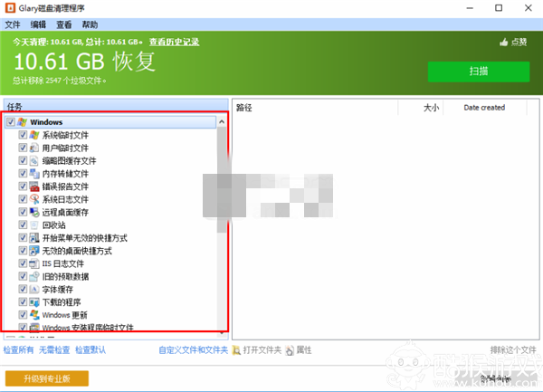Click the 点赞 label text
The height and width of the screenshot is (392, 543).
519,43
